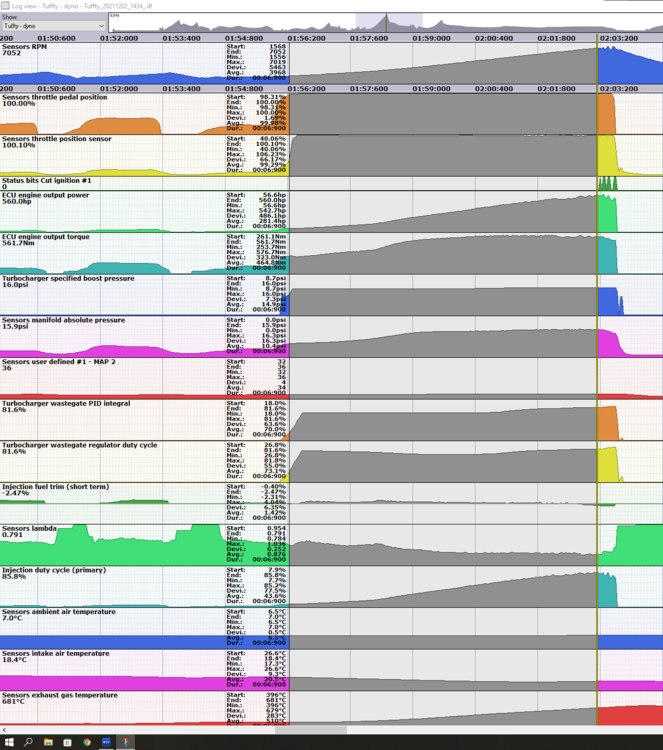Open Windows search from the taskbar
The height and width of the screenshot is (750, 663).
tap(28, 742)
